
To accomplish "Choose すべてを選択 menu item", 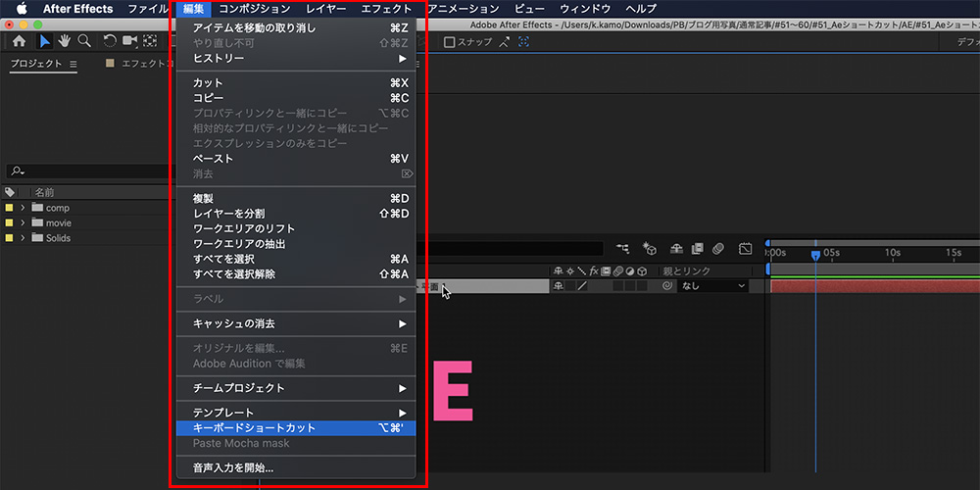I will [x=296, y=259].
